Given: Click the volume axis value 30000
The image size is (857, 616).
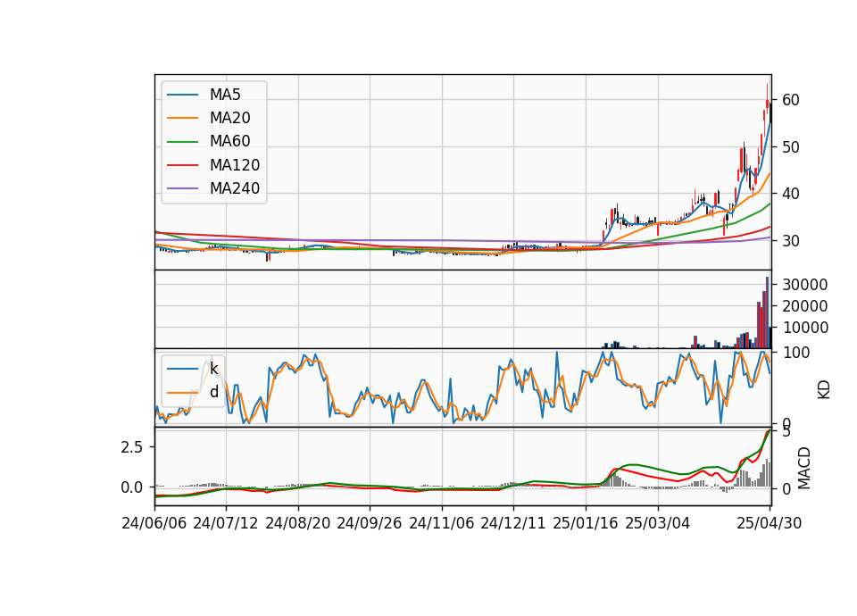Looking at the screenshot, I should tap(805, 285).
